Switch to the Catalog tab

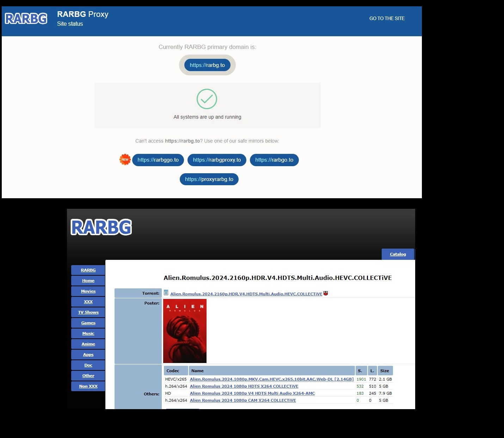398,254
